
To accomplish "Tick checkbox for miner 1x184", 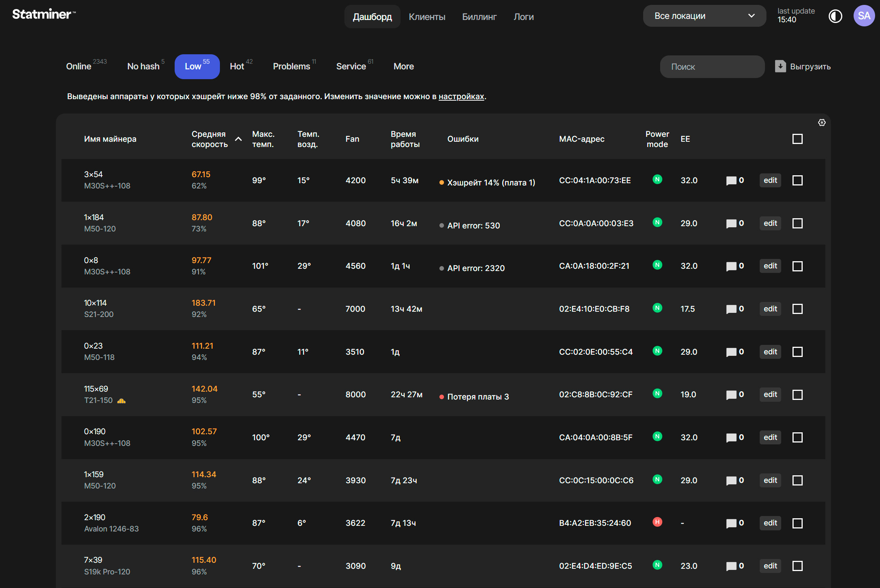I will tap(797, 223).
